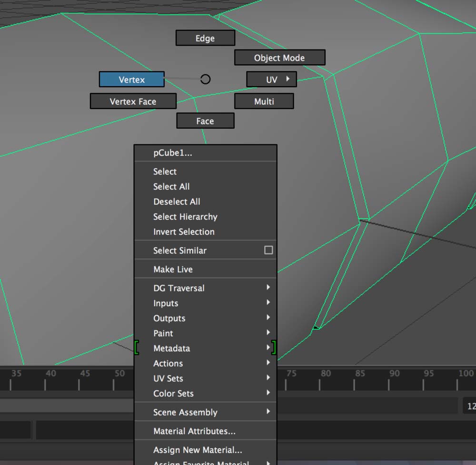
Task: Click the playback end frame field
Action: (469, 406)
